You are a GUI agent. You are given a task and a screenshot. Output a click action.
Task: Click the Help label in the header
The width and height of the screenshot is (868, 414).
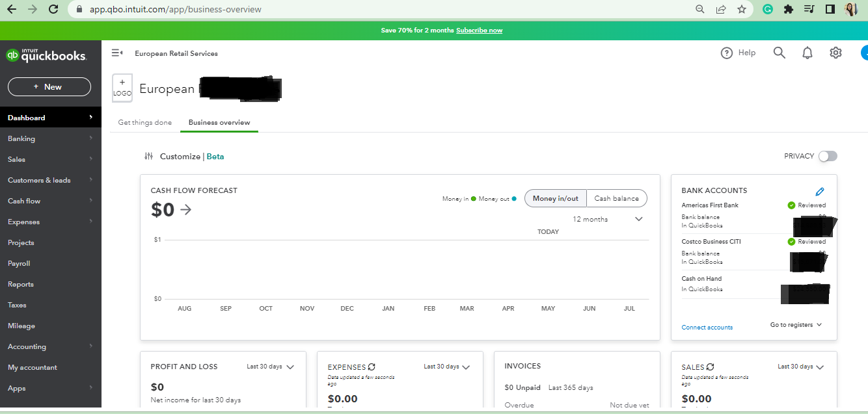(747, 53)
